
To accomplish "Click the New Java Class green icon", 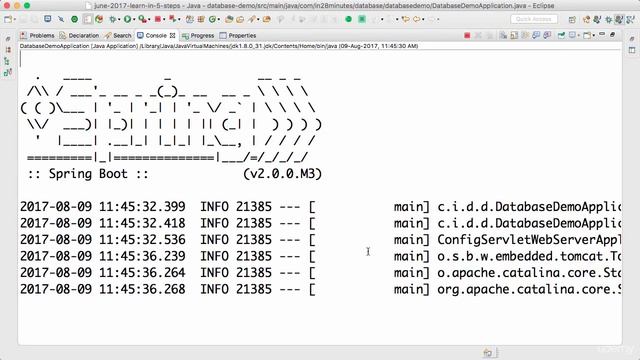I will 212,19.
